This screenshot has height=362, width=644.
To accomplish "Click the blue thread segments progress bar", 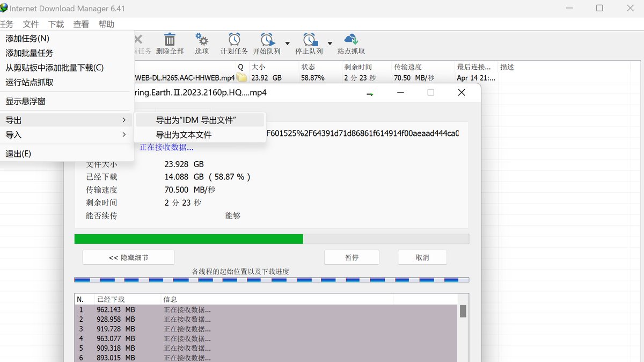I will pos(272,280).
